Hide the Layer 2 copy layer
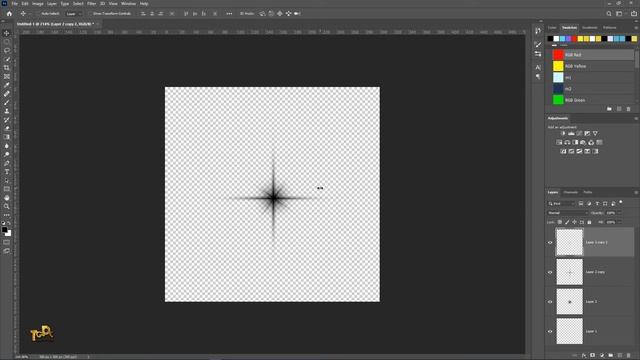The image size is (640, 360). (x=550, y=272)
